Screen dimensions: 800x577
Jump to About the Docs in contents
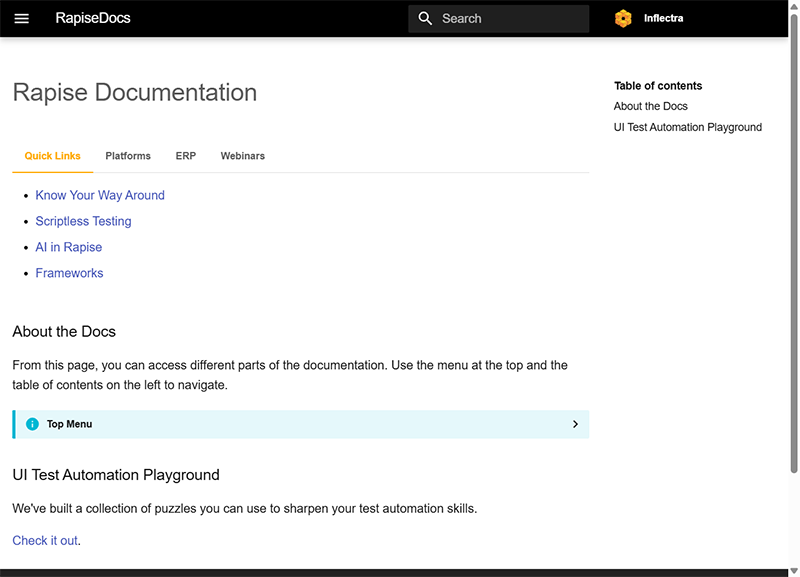point(650,106)
